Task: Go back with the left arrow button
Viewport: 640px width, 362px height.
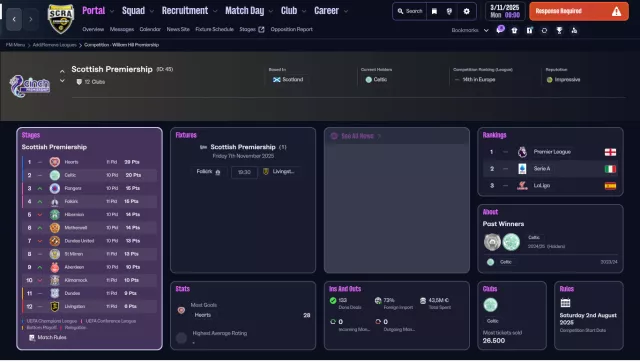Action: 14,19
